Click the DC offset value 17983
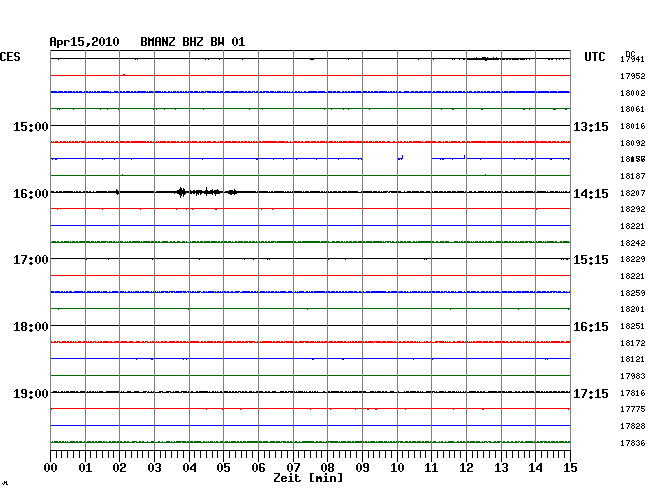This screenshot has height=494, width=650. 633,376
